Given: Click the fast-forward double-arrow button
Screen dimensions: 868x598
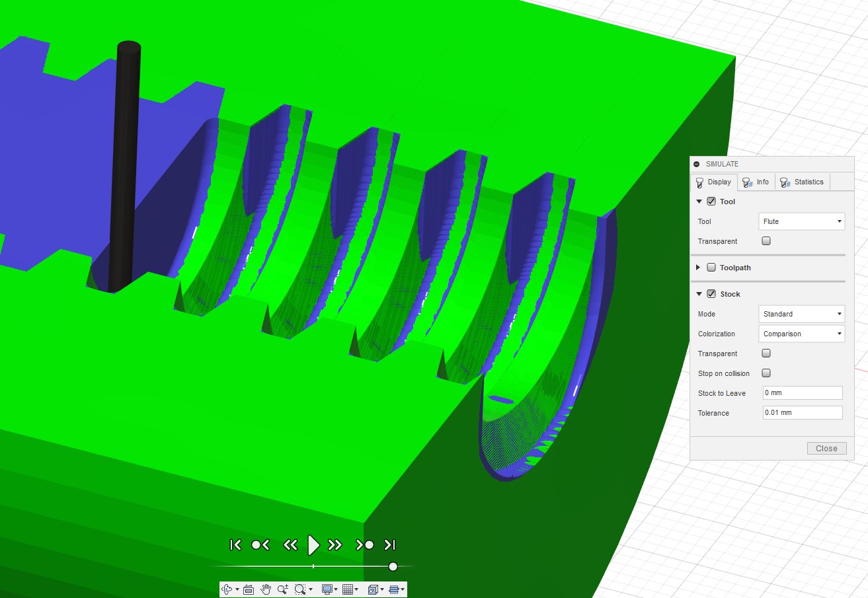Looking at the screenshot, I should 335,545.
